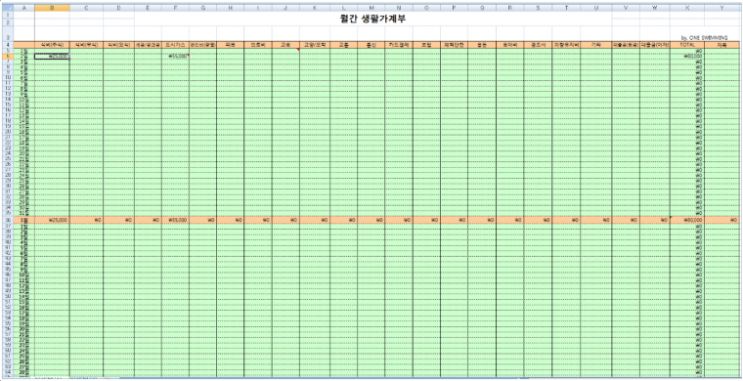743x381 pixels.
Task: Select column F header
Action: click(x=175, y=8)
